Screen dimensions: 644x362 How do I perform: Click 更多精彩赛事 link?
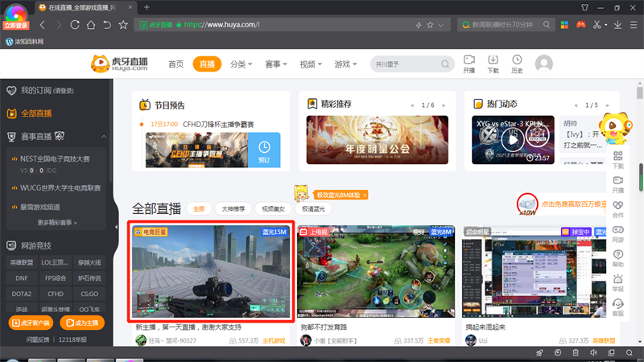pyautogui.click(x=57, y=223)
